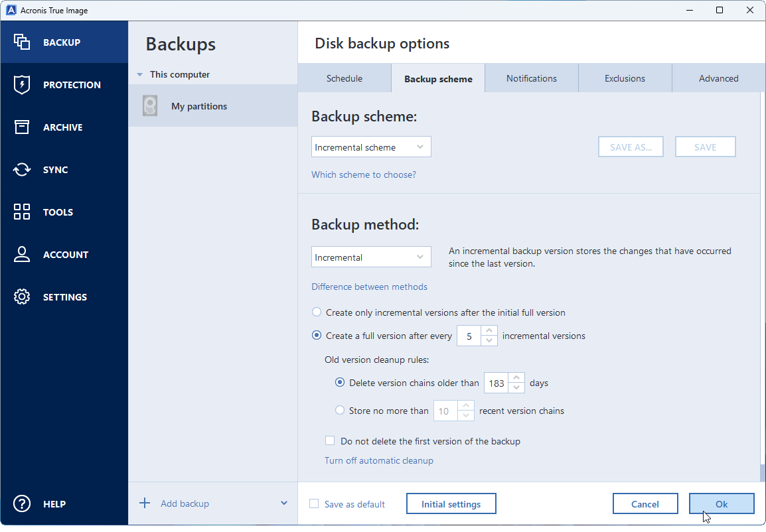The width and height of the screenshot is (766, 532).
Task: Click the incremental versions number field
Action: [469, 336]
